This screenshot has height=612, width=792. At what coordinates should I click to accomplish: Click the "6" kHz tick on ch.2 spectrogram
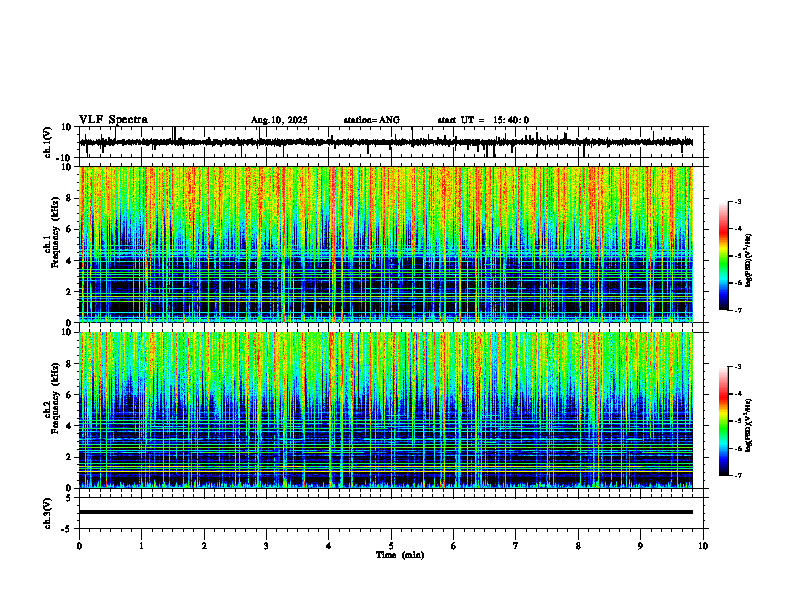[x=69, y=395]
